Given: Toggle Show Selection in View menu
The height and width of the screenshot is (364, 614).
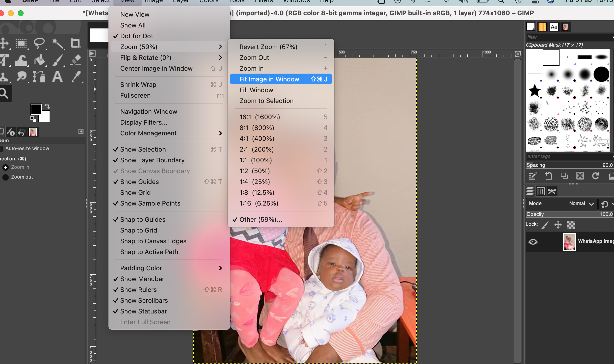Looking at the screenshot, I should 169,149.
